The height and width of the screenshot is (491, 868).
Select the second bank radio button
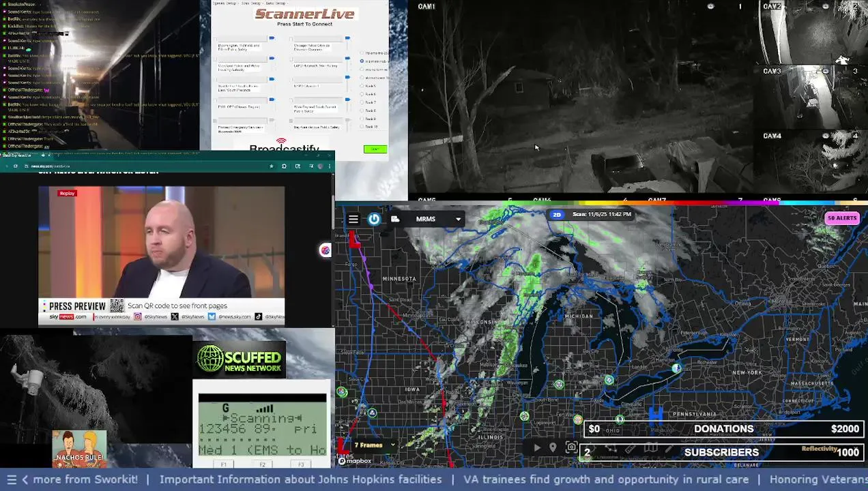click(362, 61)
